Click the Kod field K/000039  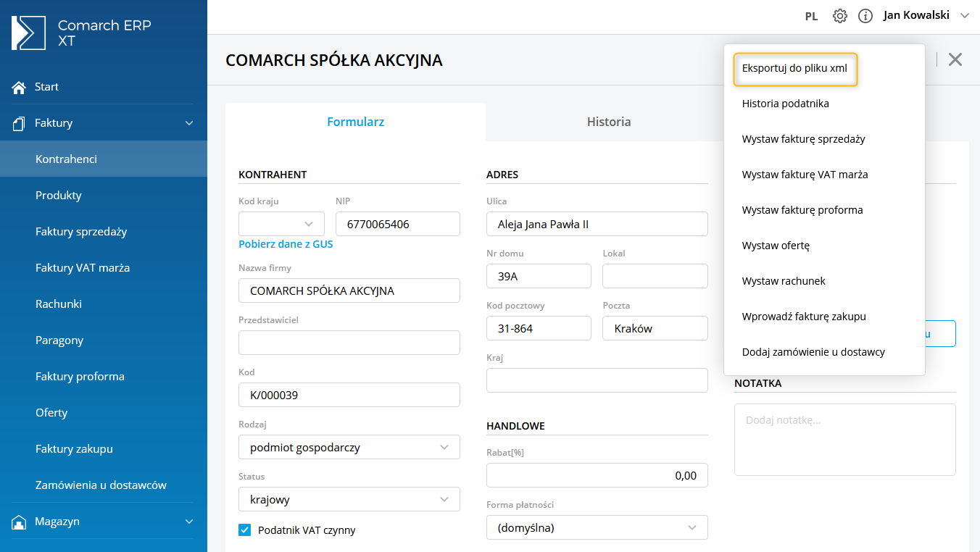[349, 395]
